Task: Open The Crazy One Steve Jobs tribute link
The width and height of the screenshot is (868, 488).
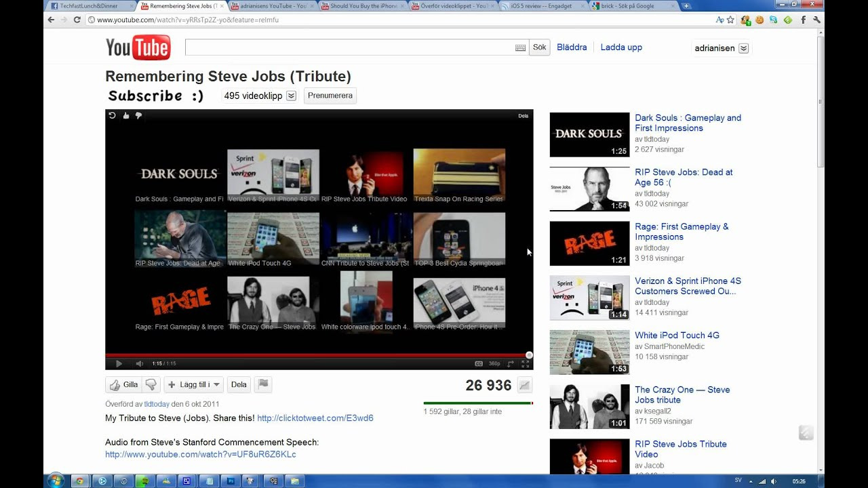Action: point(682,394)
